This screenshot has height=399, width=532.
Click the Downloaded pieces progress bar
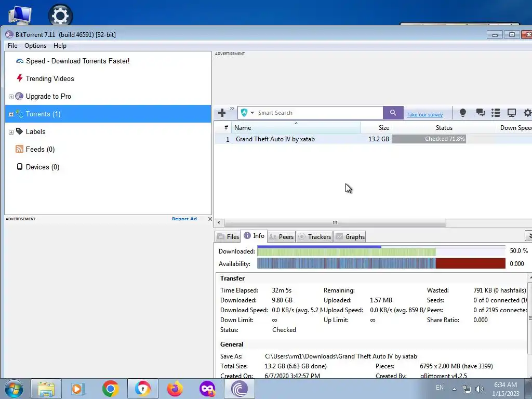381,251
